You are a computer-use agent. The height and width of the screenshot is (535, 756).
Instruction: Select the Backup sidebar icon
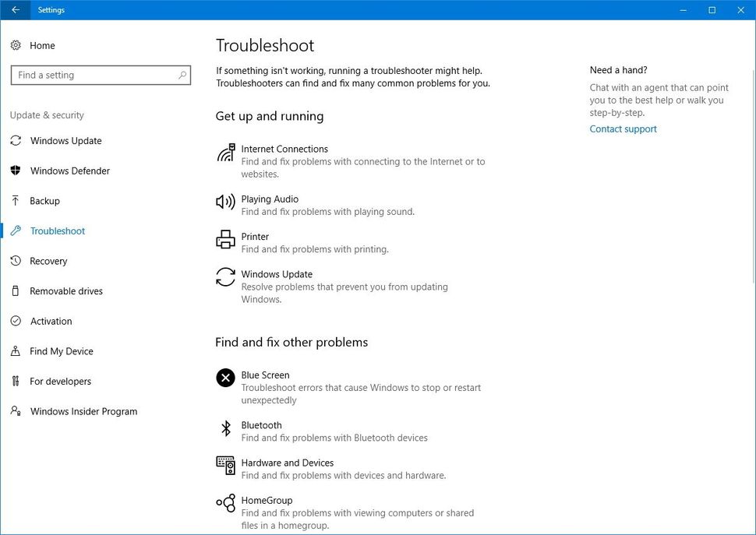coord(17,201)
